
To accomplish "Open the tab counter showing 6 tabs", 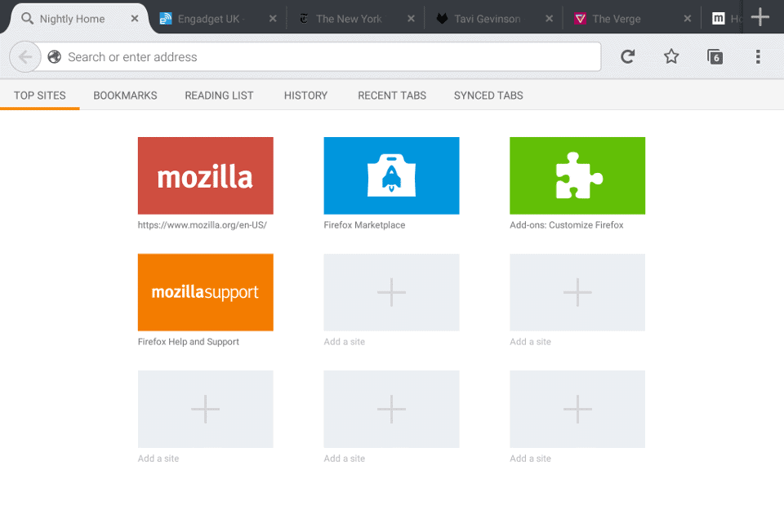I will click(x=715, y=56).
